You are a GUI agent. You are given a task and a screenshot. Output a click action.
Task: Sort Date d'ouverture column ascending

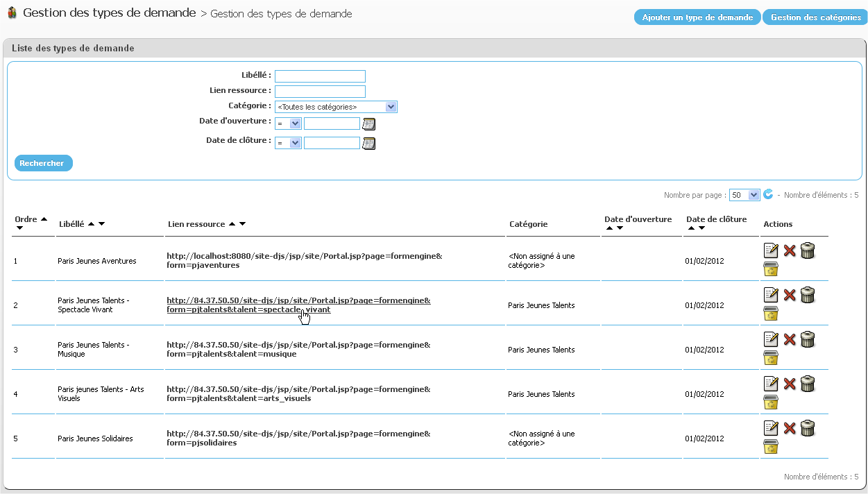point(610,228)
